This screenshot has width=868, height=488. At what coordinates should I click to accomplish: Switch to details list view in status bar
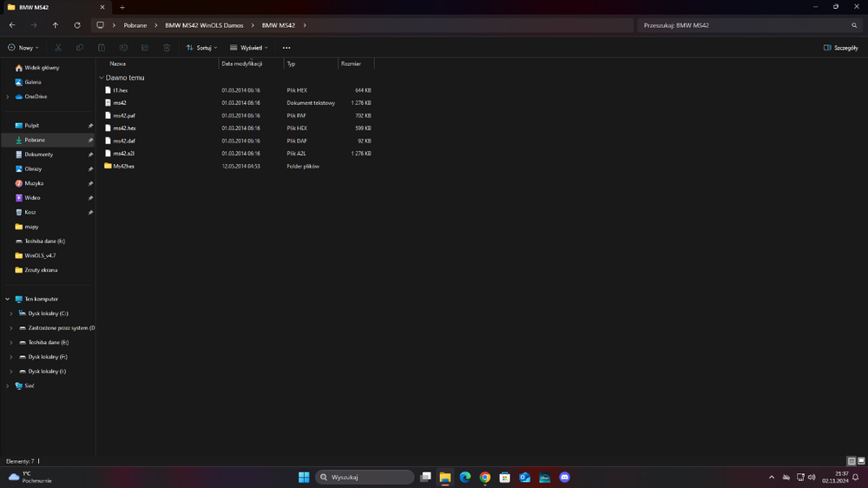tap(852, 461)
